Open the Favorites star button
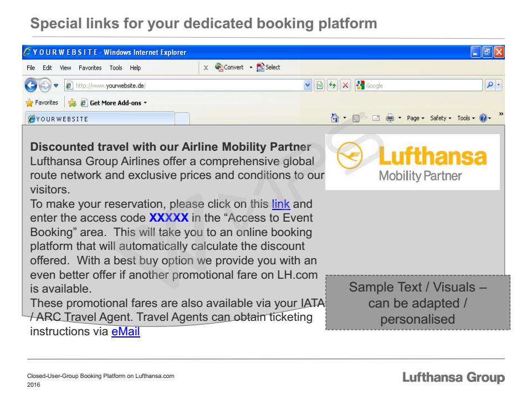 click(x=42, y=103)
